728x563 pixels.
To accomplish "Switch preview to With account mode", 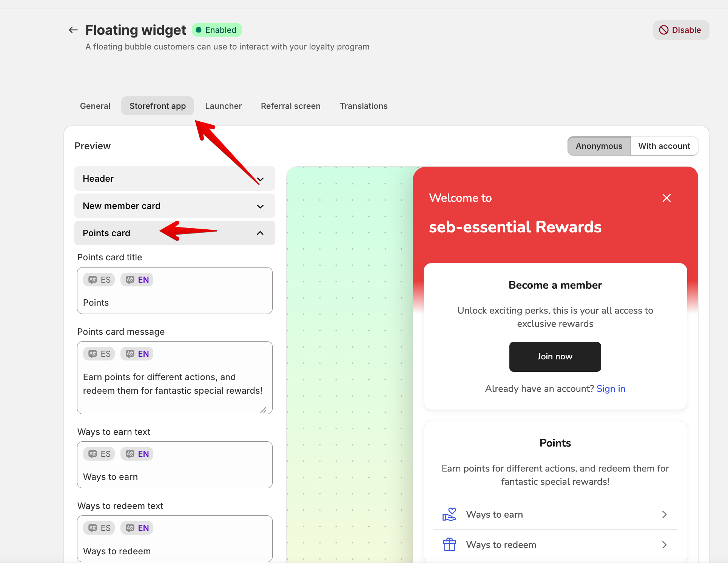I will tap(664, 146).
